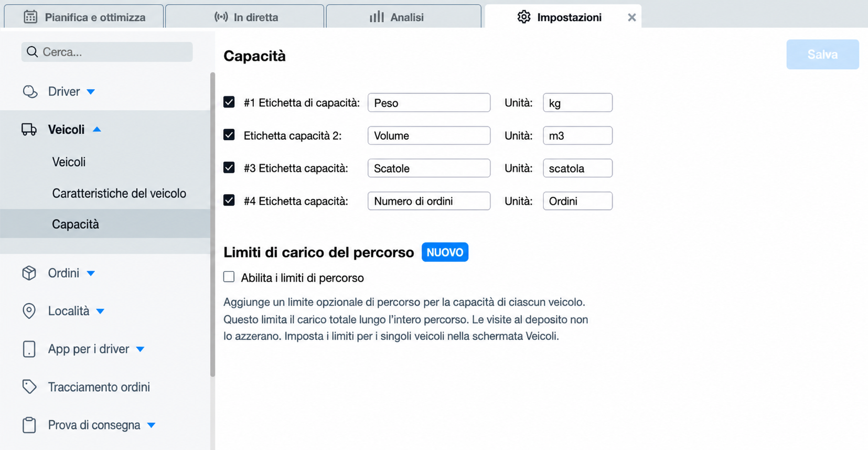Collapse the Veicoli section arrow
This screenshot has width=868, height=450.
97,129
